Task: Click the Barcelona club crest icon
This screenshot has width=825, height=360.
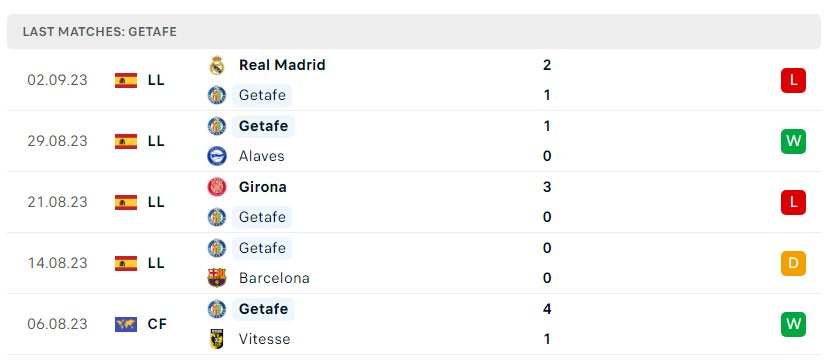Action: (x=216, y=278)
